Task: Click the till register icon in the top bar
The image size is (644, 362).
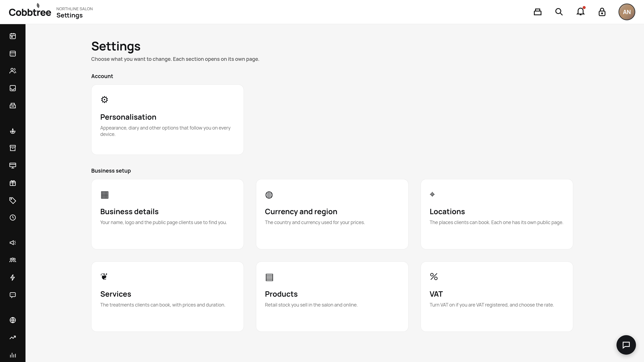Action: (x=538, y=12)
